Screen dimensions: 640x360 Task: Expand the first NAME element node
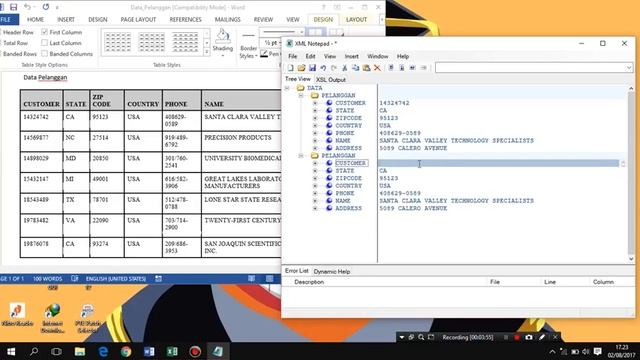315,140
